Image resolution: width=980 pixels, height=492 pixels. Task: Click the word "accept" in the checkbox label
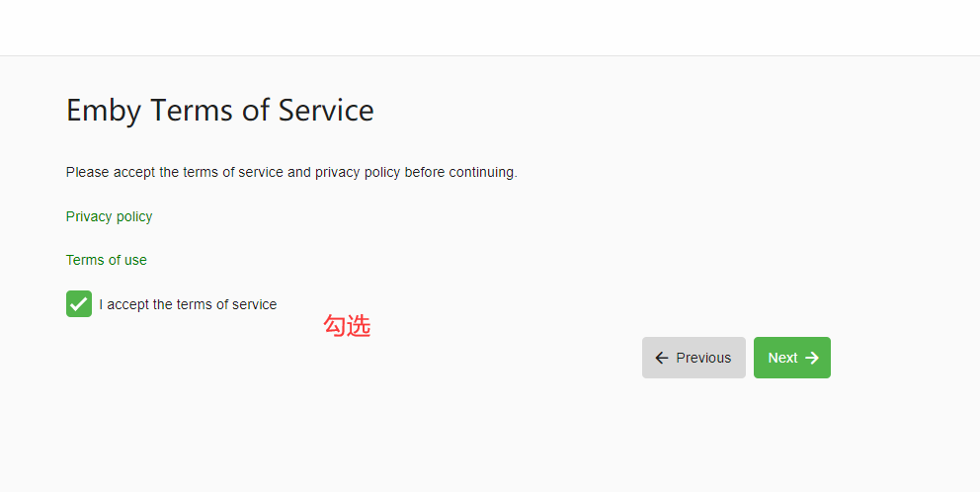127,304
